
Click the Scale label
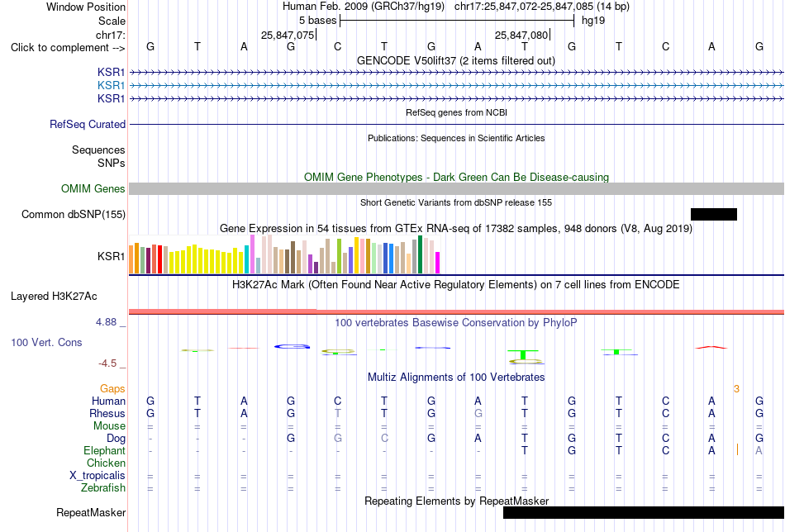point(112,21)
